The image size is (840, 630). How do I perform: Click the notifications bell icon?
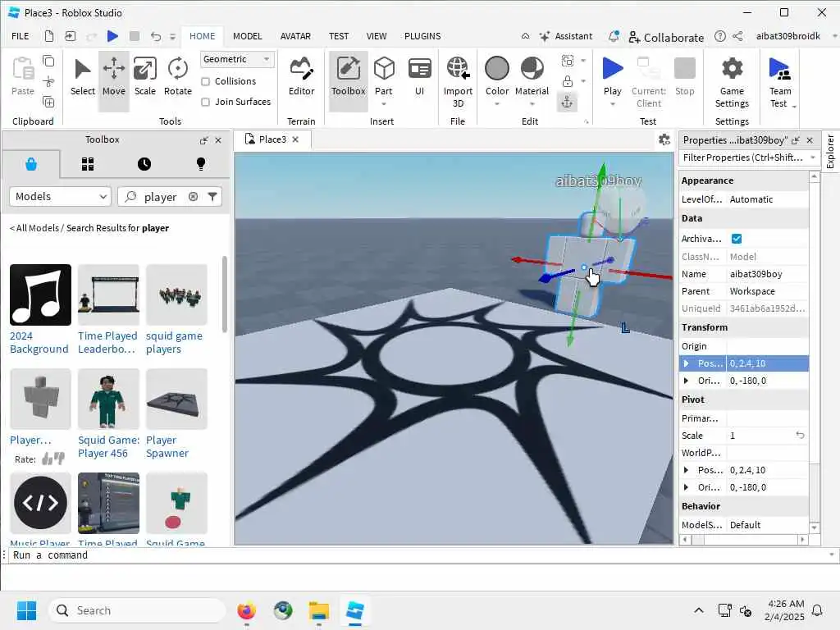tap(614, 36)
